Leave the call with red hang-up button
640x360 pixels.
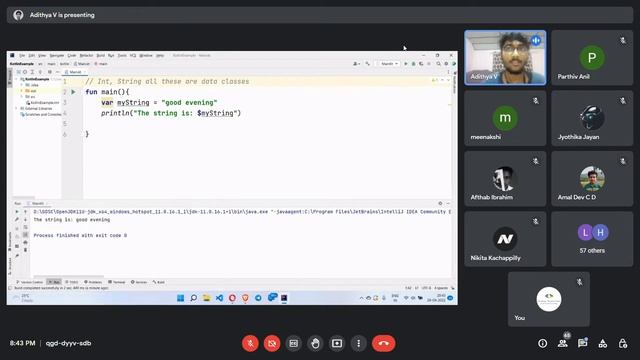coord(383,343)
